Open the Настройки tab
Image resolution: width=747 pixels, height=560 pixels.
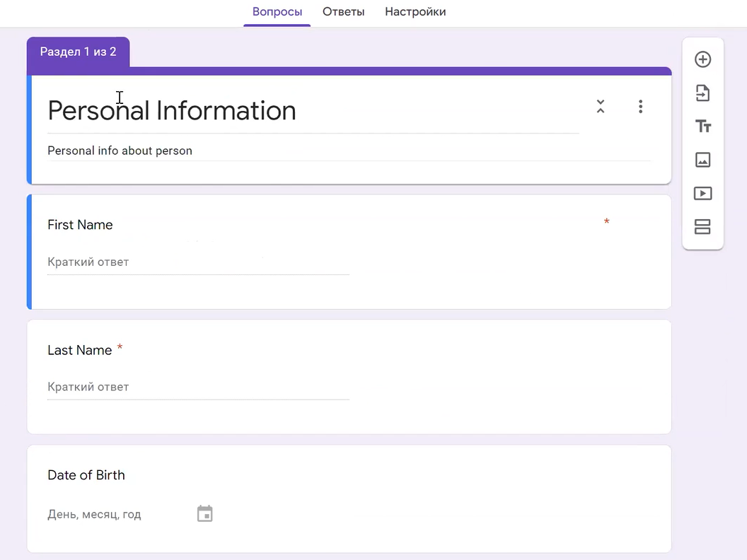(x=415, y=12)
